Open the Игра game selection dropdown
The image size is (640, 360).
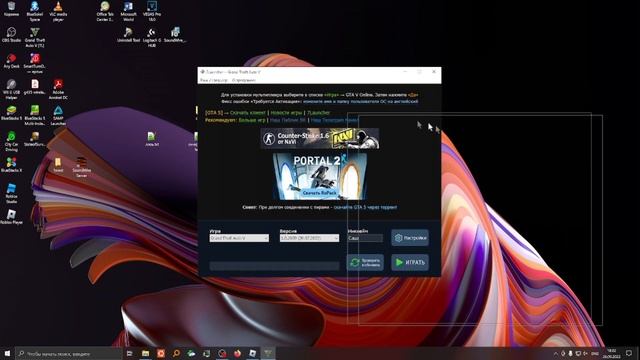point(239,238)
